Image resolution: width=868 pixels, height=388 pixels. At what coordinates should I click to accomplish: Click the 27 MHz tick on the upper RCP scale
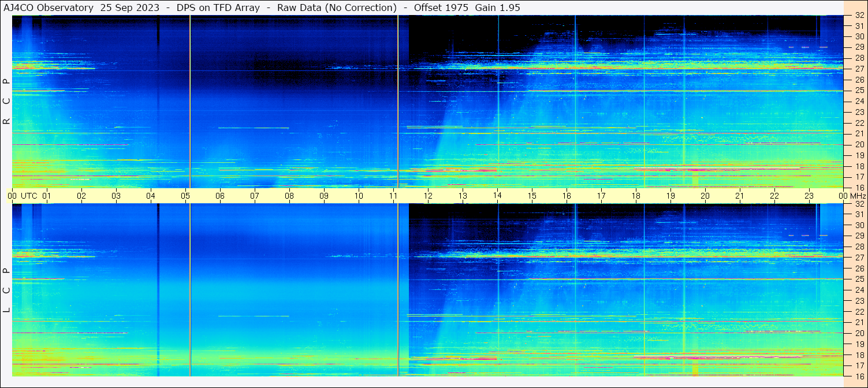[859, 69]
